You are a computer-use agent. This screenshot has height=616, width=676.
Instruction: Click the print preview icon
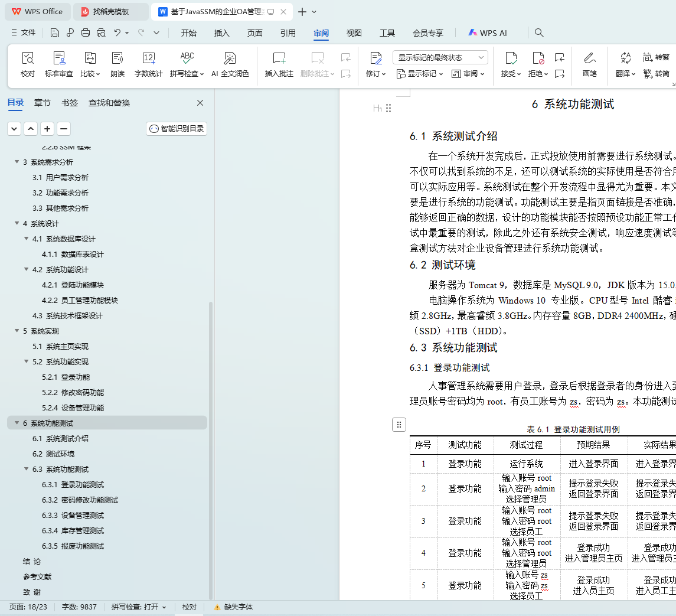[102, 33]
